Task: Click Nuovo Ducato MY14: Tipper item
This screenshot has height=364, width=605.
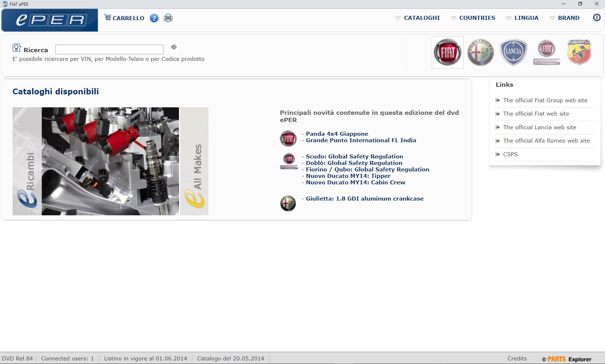Action: [x=348, y=176]
